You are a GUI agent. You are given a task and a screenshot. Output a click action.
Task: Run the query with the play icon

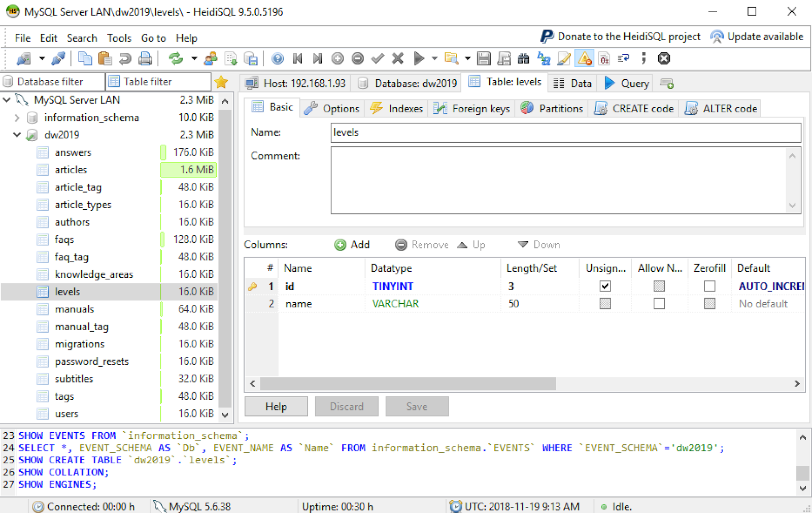point(419,59)
